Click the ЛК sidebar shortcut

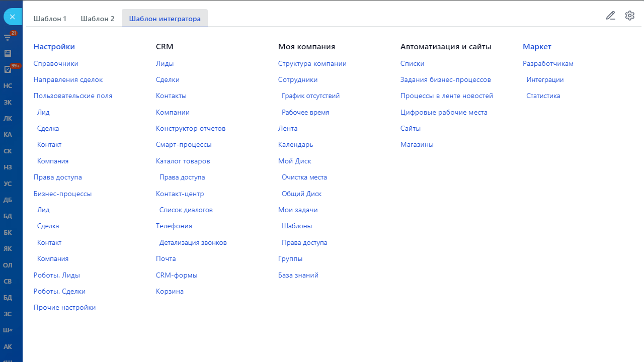click(x=8, y=119)
